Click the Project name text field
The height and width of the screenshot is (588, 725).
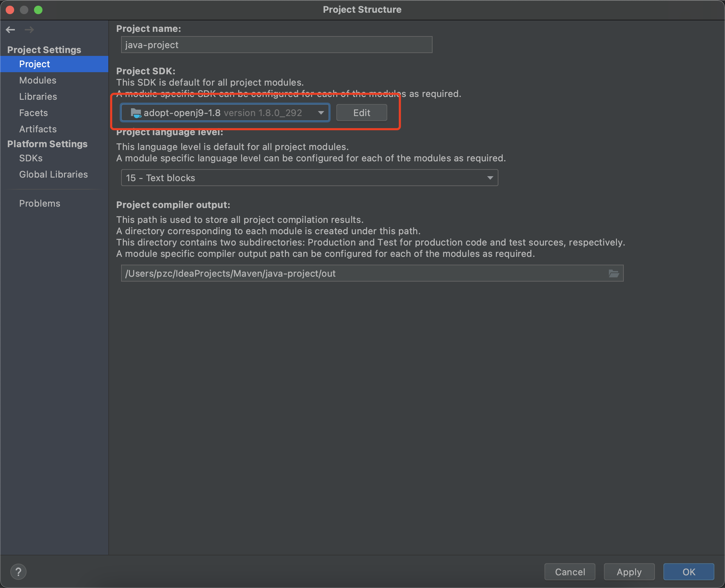pos(276,45)
